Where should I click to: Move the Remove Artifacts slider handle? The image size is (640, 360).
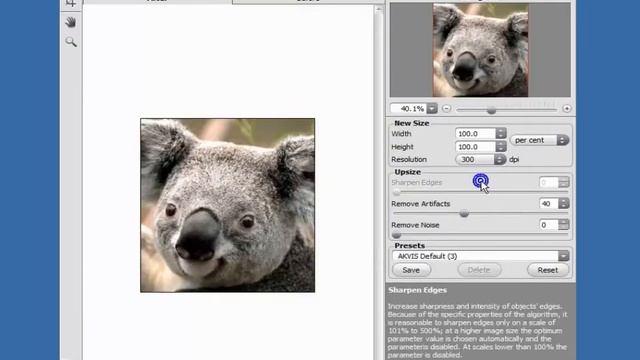coord(464,213)
